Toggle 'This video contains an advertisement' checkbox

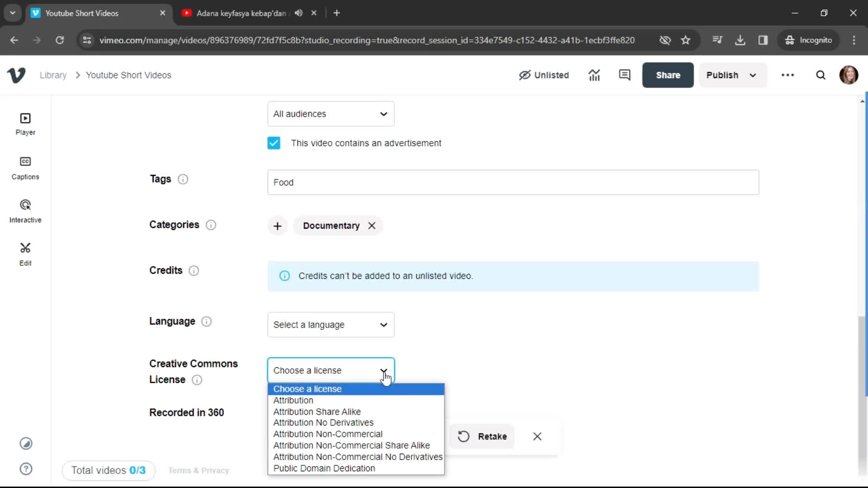pos(274,142)
